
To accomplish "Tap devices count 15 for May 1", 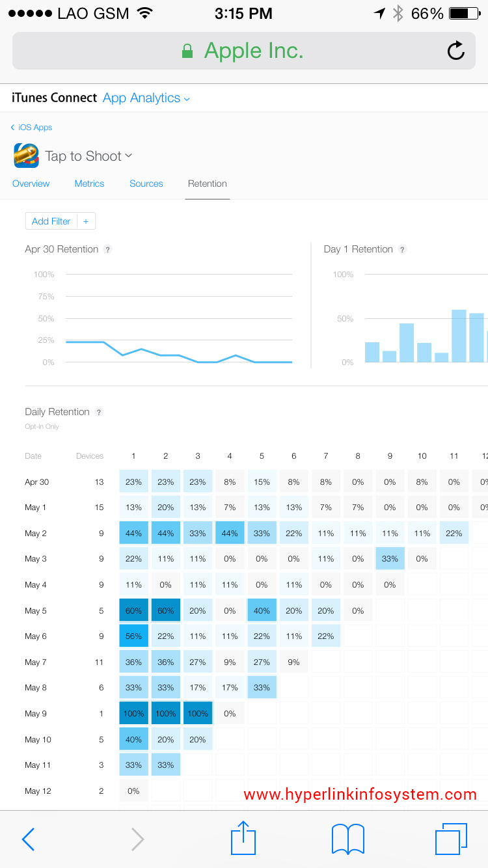I will pyautogui.click(x=99, y=508).
